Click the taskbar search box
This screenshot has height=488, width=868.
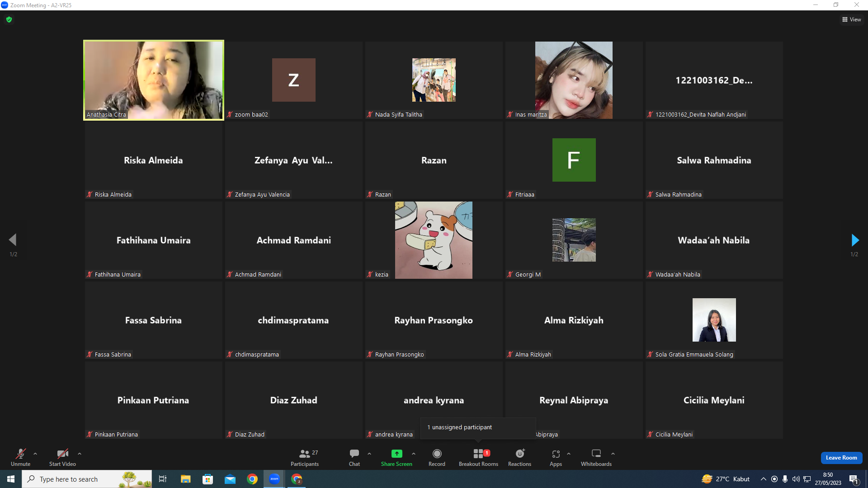point(87,479)
